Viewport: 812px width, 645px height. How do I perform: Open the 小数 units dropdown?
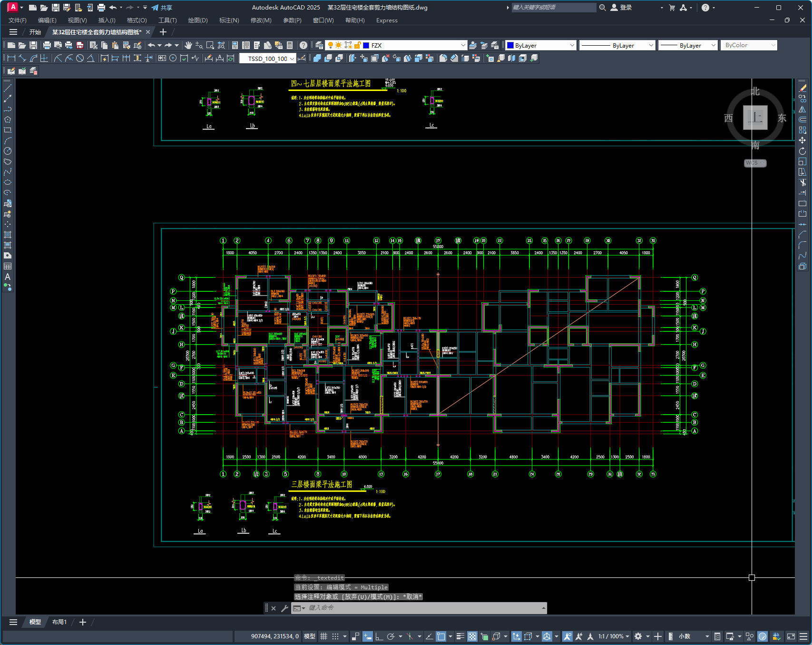click(x=694, y=636)
